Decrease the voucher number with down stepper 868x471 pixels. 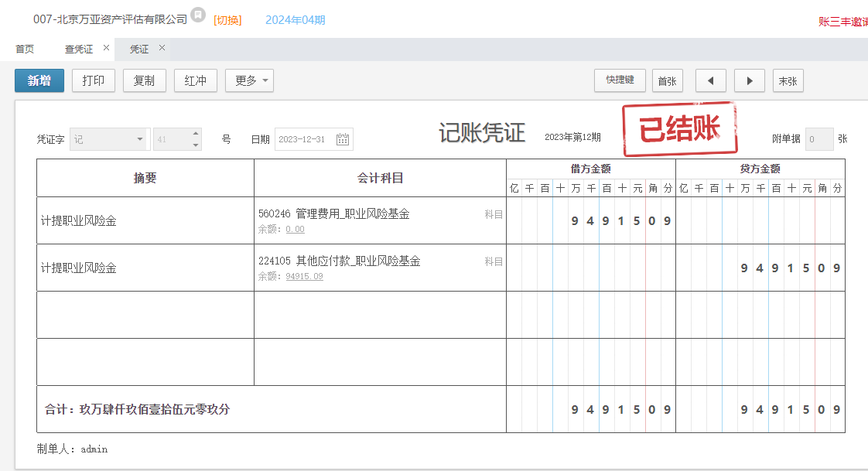pos(196,145)
